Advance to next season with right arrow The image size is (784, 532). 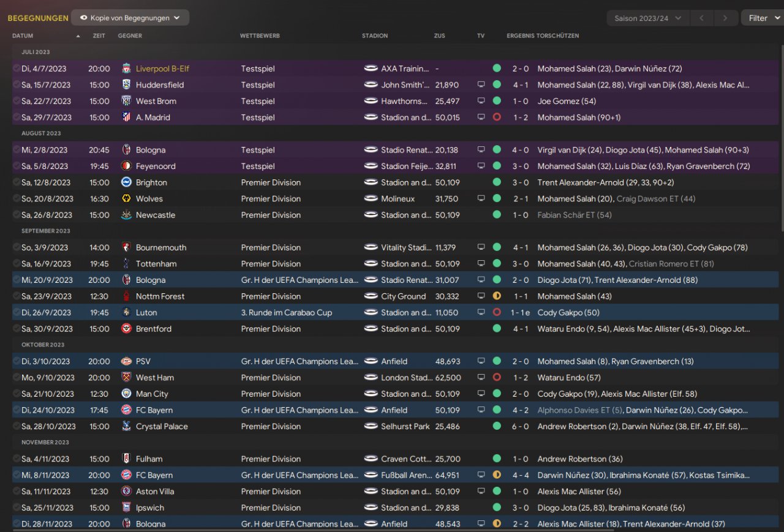[725, 18]
